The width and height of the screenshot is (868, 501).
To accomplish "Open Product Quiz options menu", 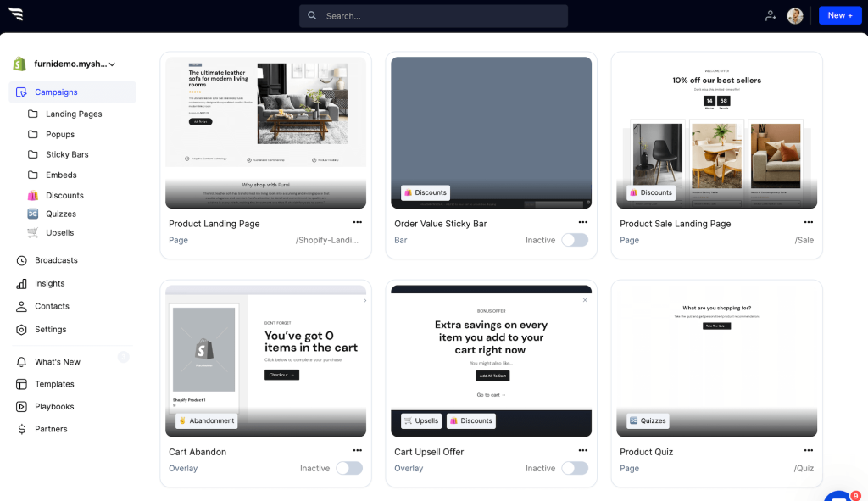I will click(808, 450).
